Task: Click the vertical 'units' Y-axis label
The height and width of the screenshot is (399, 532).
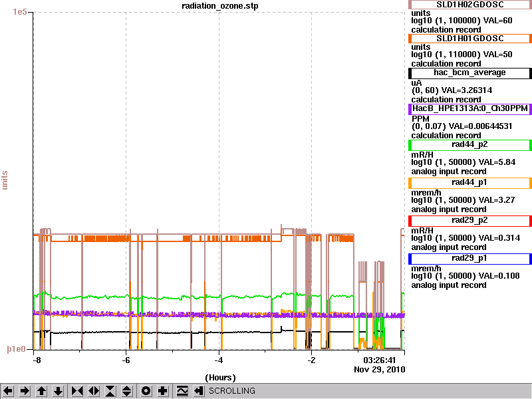Action: 5,180
